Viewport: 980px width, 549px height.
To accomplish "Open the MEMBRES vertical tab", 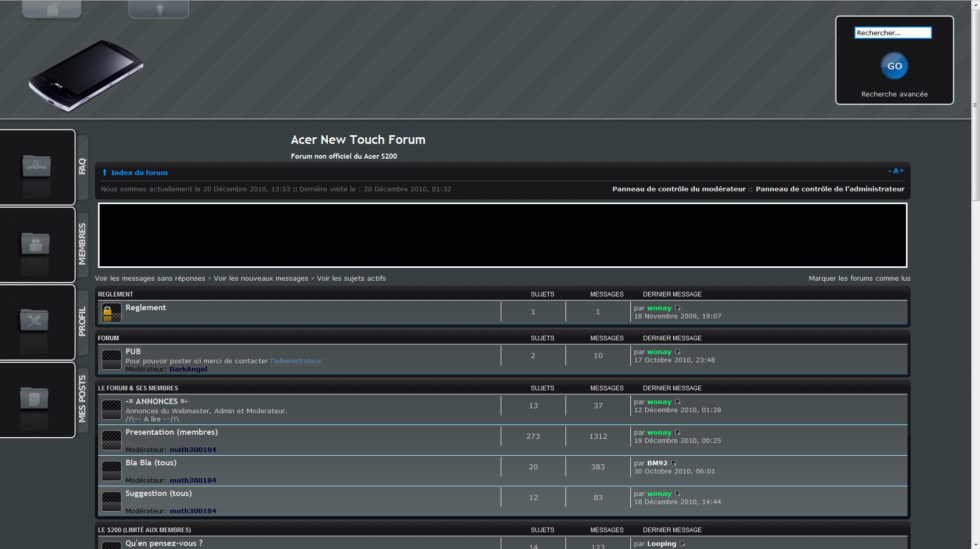I will point(82,244).
